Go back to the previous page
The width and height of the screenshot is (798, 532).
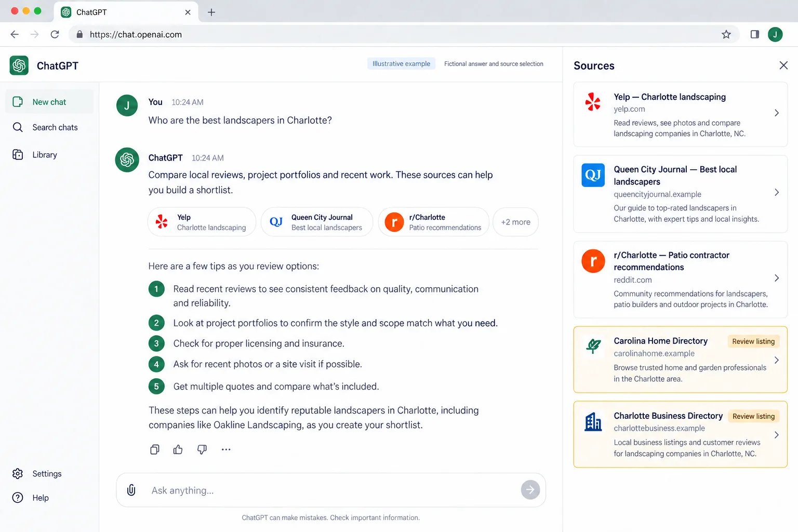tap(15, 34)
